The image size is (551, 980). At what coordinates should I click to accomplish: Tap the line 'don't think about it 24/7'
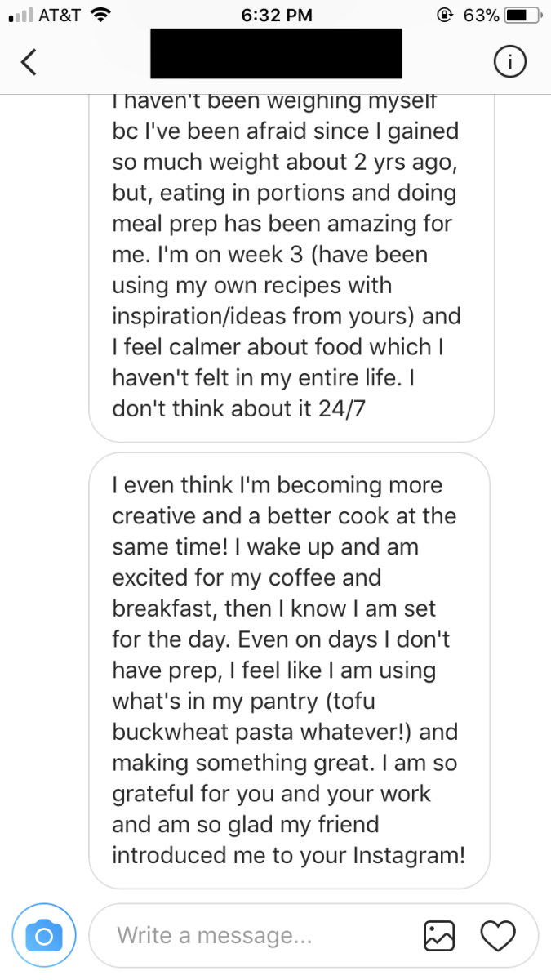pyautogui.click(x=239, y=408)
